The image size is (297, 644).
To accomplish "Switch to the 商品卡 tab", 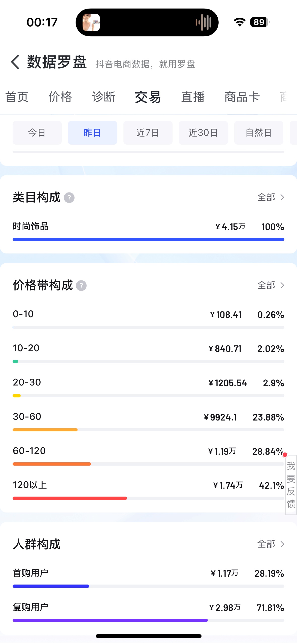I will pyautogui.click(x=242, y=97).
